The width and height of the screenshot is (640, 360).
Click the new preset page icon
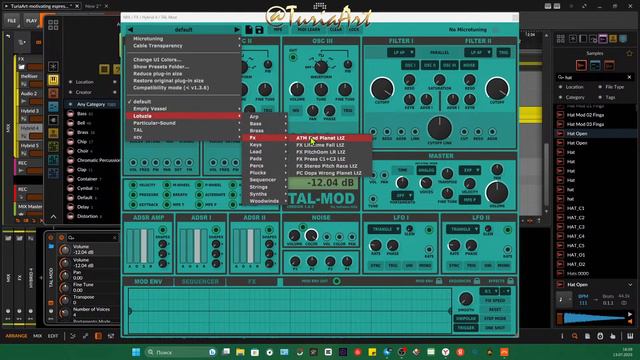[x=249, y=30]
